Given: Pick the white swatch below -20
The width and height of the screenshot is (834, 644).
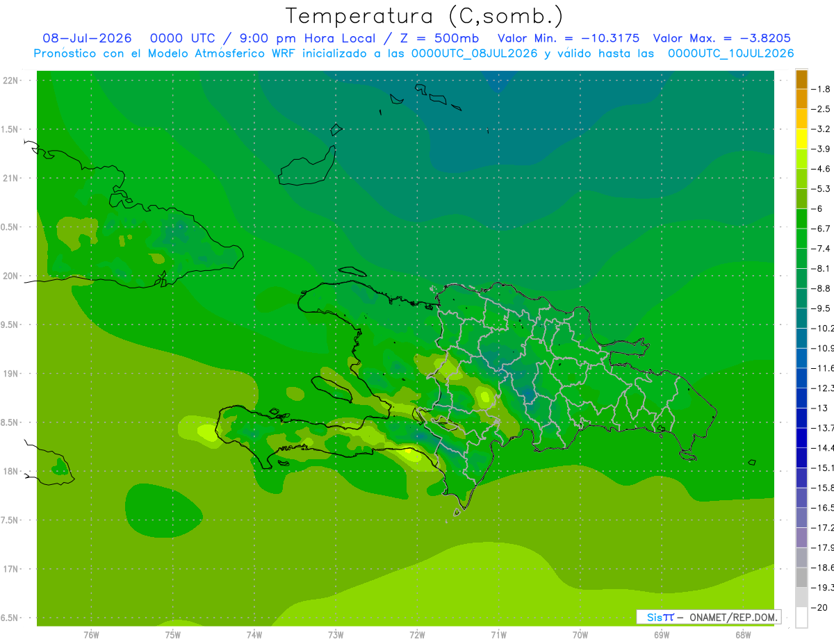Looking at the screenshot, I should [801, 617].
